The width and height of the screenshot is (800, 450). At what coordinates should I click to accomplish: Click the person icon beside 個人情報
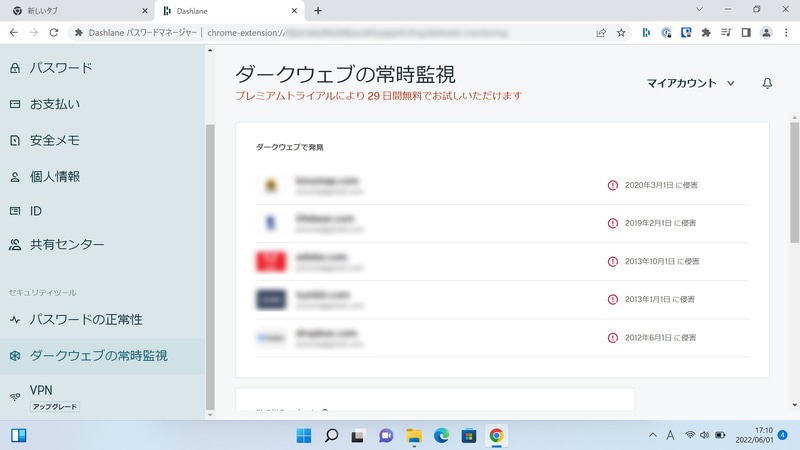click(15, 177)
